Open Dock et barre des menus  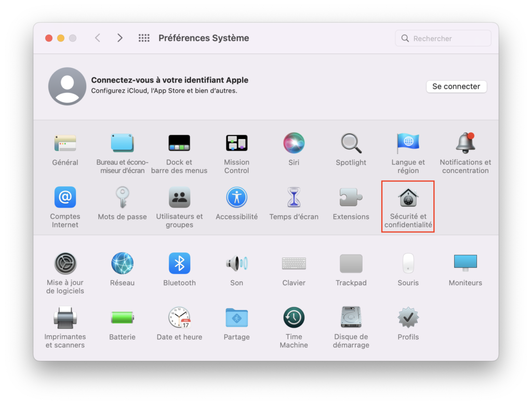pyautogui.click(x=179, y=143)
